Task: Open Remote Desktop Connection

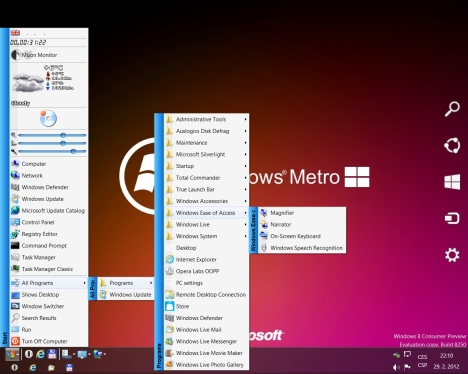Action: click(206, 294)
